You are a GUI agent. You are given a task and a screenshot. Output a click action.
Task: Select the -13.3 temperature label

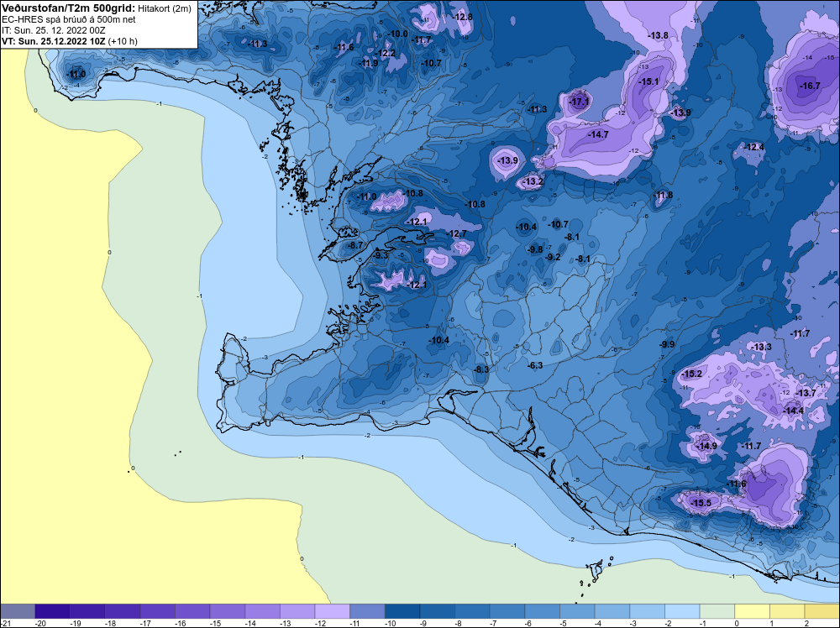[761, 347]
